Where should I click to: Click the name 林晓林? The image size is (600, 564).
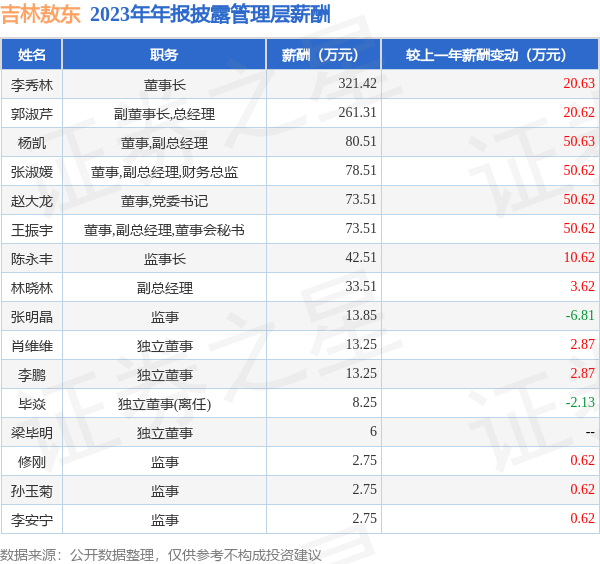pyautogui.click(x=32, y=287)
